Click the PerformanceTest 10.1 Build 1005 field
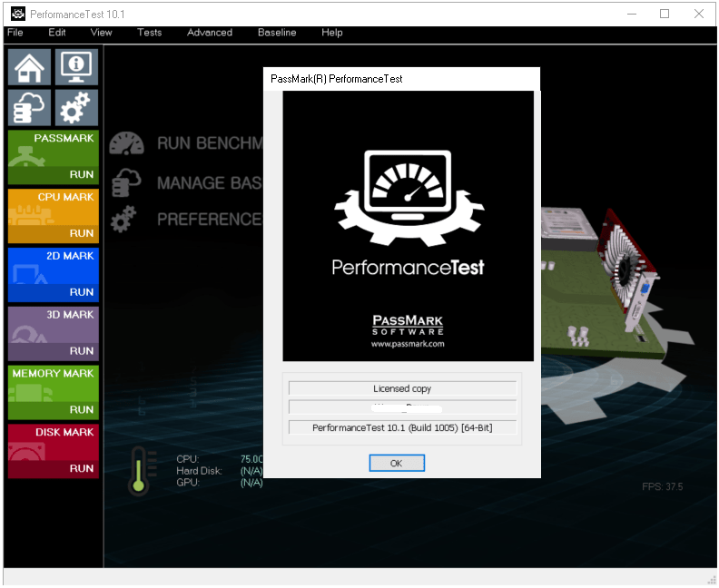Image resolution: width=719 pixels, height=588 pixels. (x=402, y=427)
